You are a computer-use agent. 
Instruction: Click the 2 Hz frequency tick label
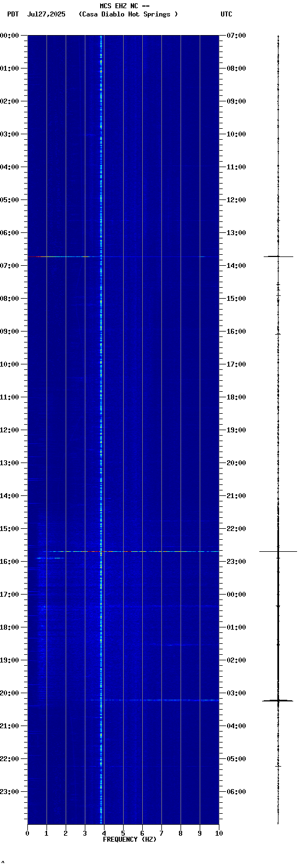[x=66, y=833]
